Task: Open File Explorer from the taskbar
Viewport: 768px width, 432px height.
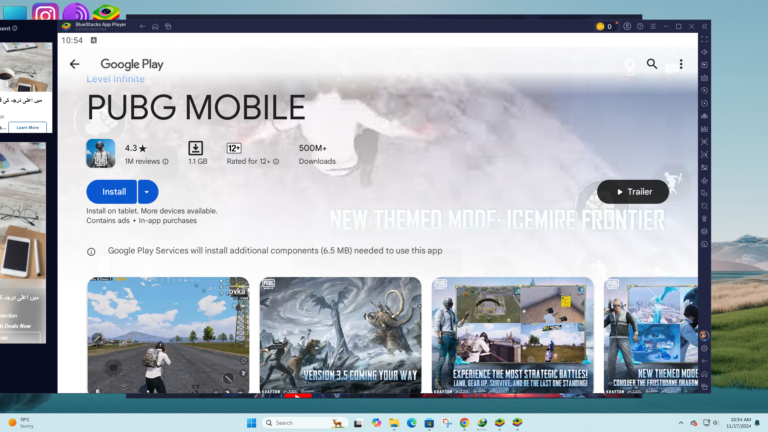Action: [394, 423]
